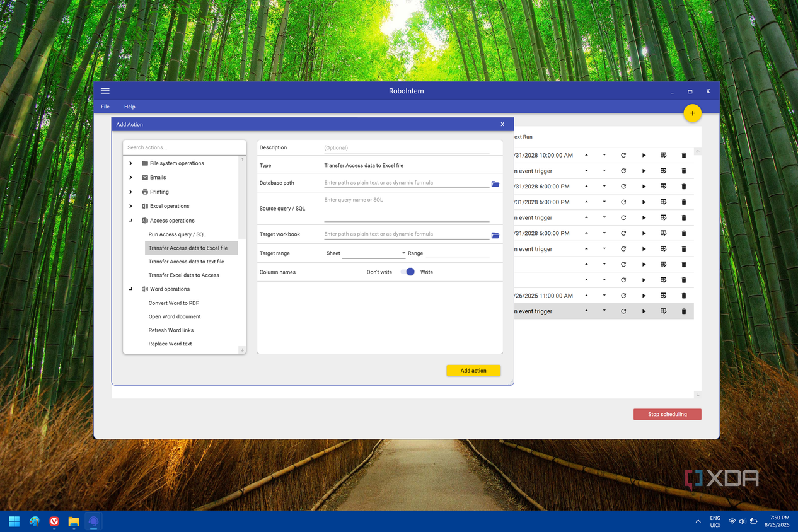The image size is (798, 532).
Task: Click move-down arrow in the 11:00:00 AM row
Action: (x=604, y=296)
